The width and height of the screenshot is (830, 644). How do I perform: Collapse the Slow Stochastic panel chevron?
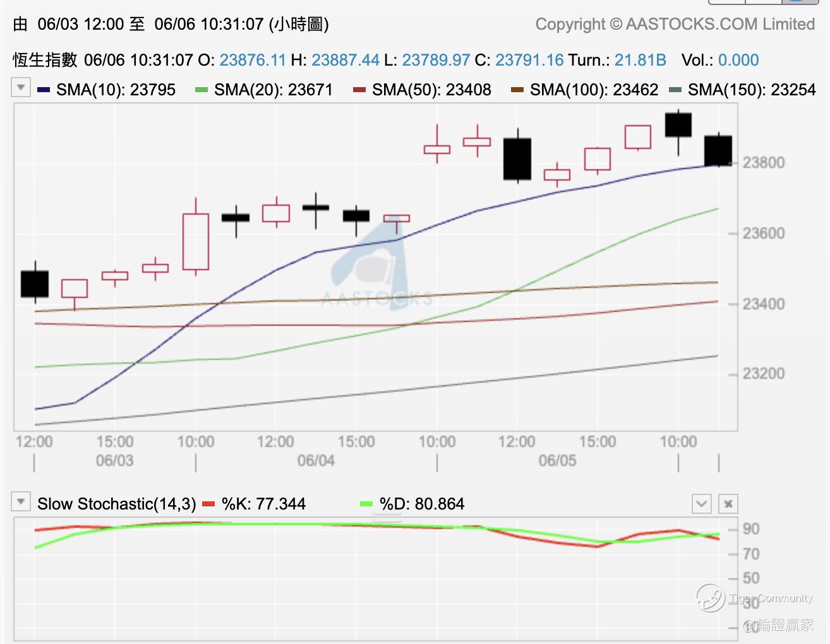pos(702,504)
